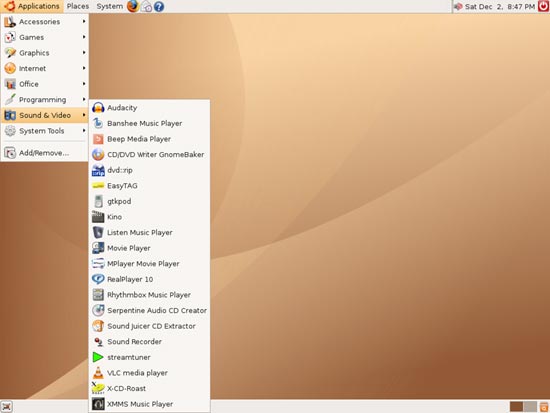Open the help icon in the top panel

coord(159,7)
